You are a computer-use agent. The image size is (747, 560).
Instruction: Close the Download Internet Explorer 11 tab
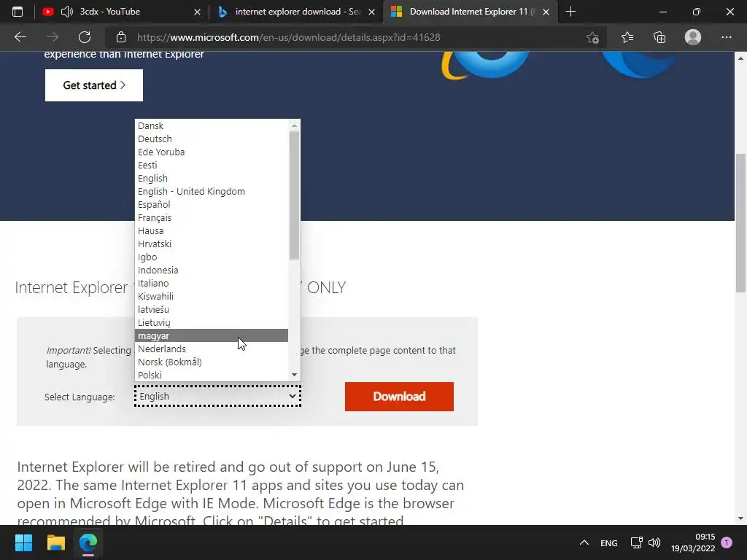pos(546,12)
